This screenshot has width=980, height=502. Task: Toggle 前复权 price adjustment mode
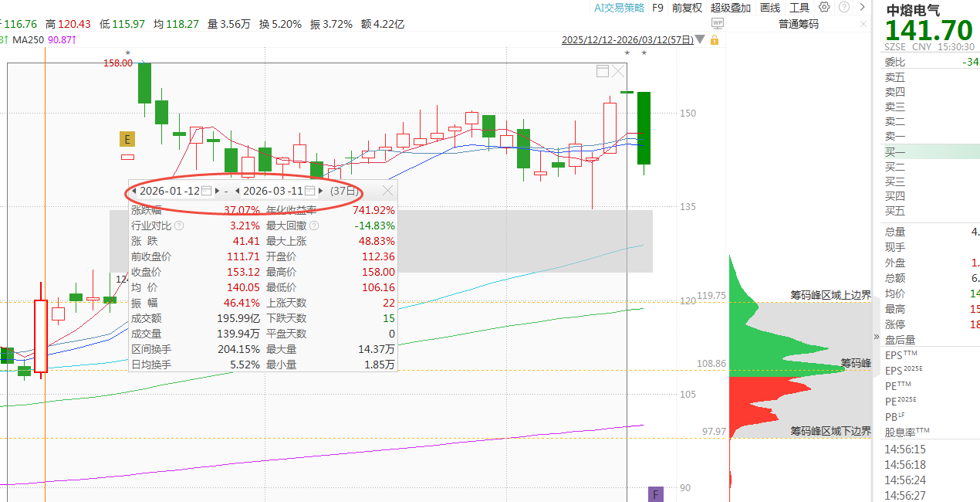[687, 8]
